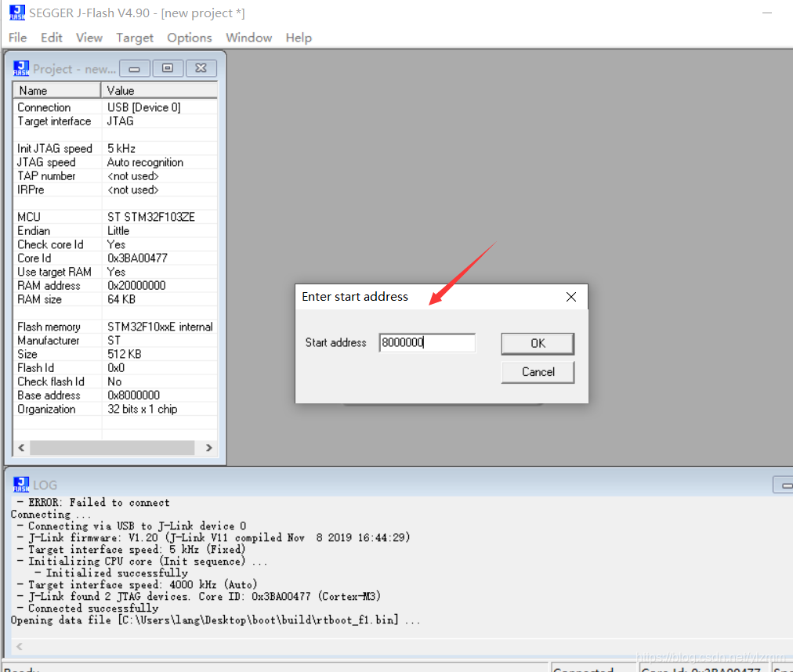793x672 pixels.
Task: Click log line about J-Link firmware
Action: coord(213,537)
